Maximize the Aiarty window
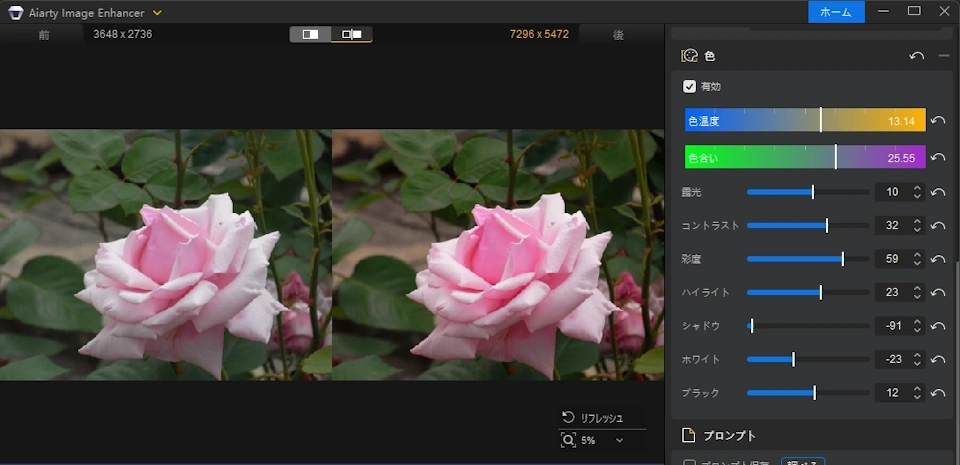This screenshot has width=960, height=465. point(914,12)
